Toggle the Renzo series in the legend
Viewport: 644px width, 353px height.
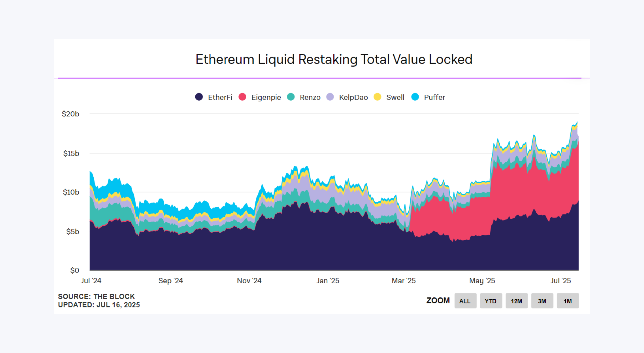pyautogui.click(x=304, y=97)
